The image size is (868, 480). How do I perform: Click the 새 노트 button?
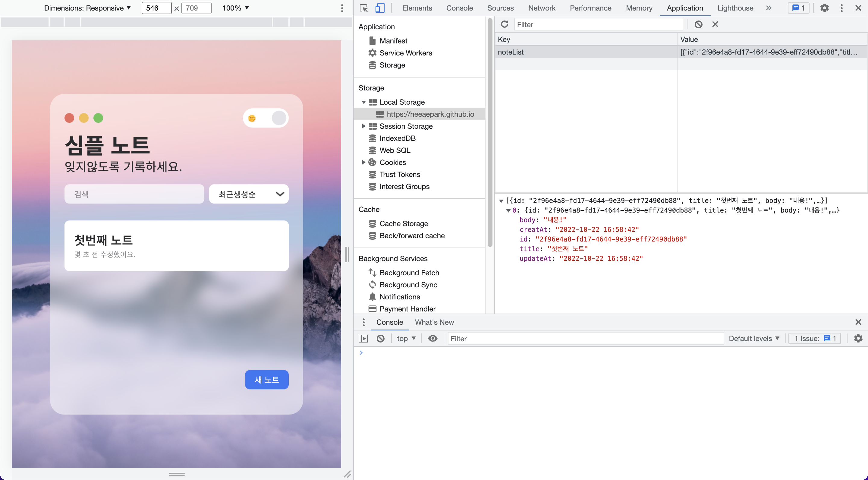coord(266,380)
